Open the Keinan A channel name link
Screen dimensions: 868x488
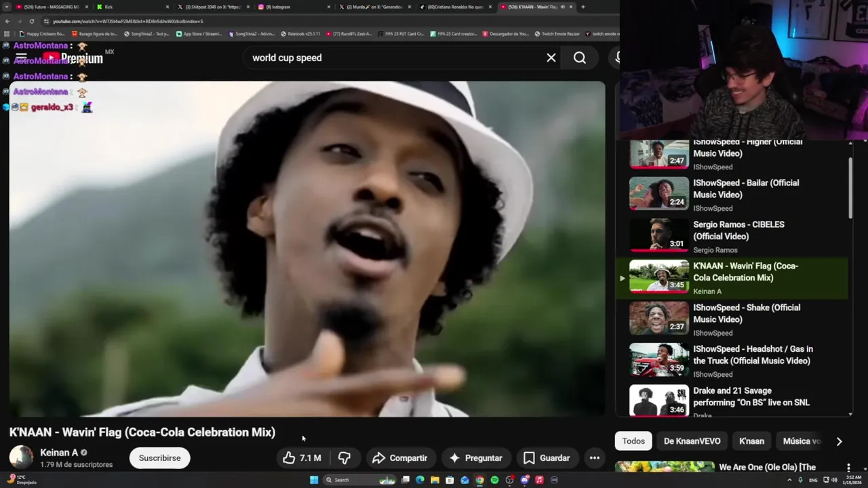[59, 453]
